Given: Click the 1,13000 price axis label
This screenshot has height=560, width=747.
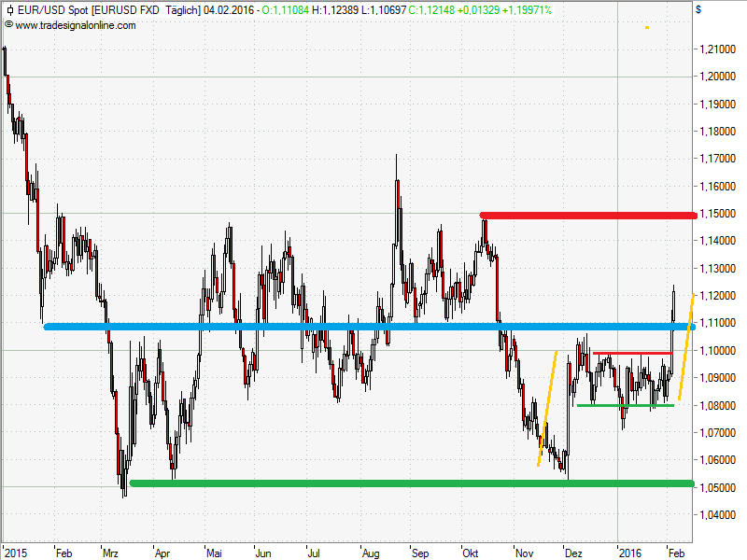Looking at the screenshot, I should pyautogui.click(x=717, y=268).
